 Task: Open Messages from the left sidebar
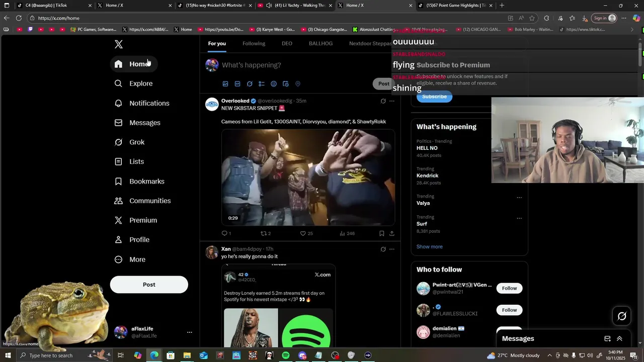pyautogui.click(x=138, y=123)
